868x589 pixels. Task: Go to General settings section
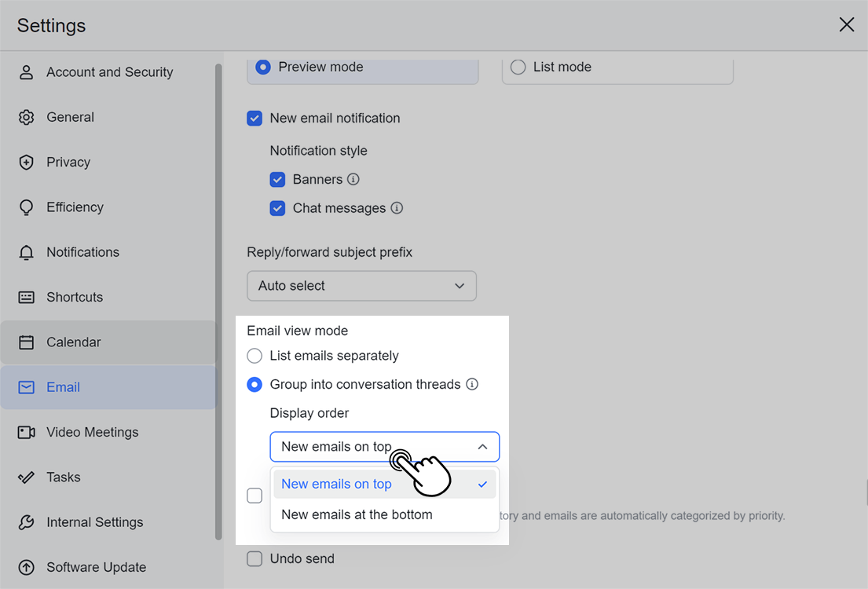108,117
